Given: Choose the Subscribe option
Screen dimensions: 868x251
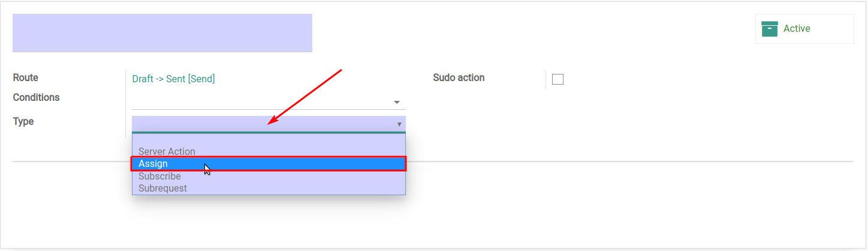Looking at the screenshot, I should pos(159,177).
